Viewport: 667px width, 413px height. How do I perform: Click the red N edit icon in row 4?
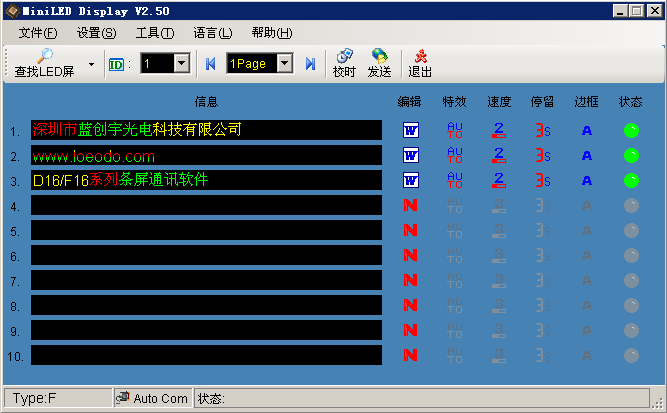(x=410, y=205)
